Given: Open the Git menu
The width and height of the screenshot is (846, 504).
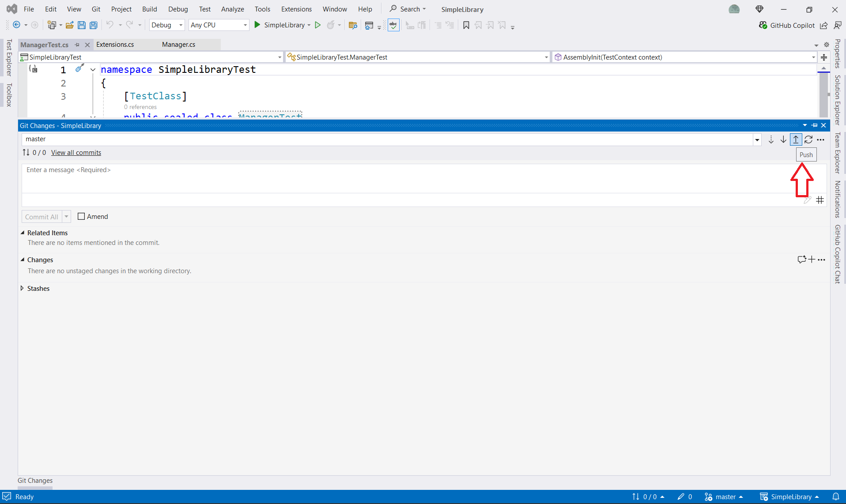Looking at the screenshot, I should (96, 9).
